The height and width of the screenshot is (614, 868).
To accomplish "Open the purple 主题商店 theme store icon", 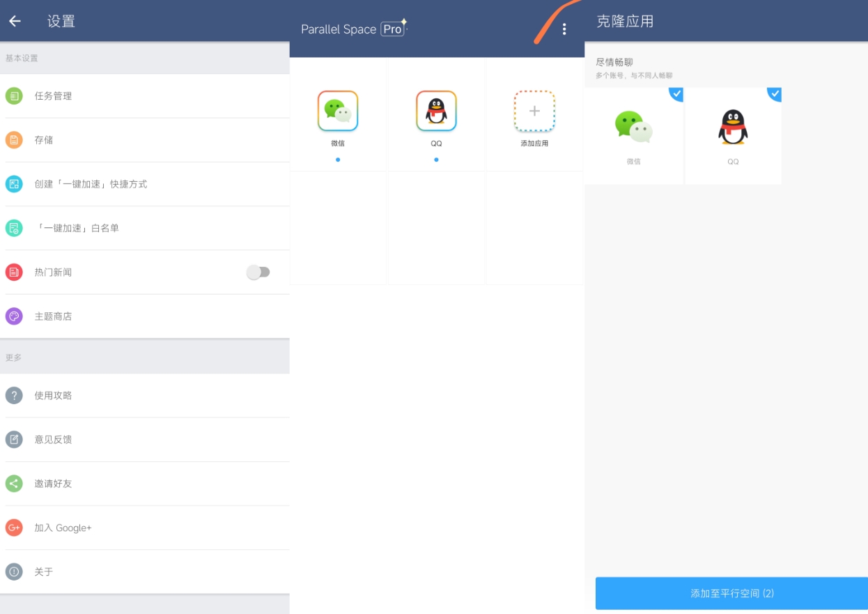I will [x=14, y=316].
